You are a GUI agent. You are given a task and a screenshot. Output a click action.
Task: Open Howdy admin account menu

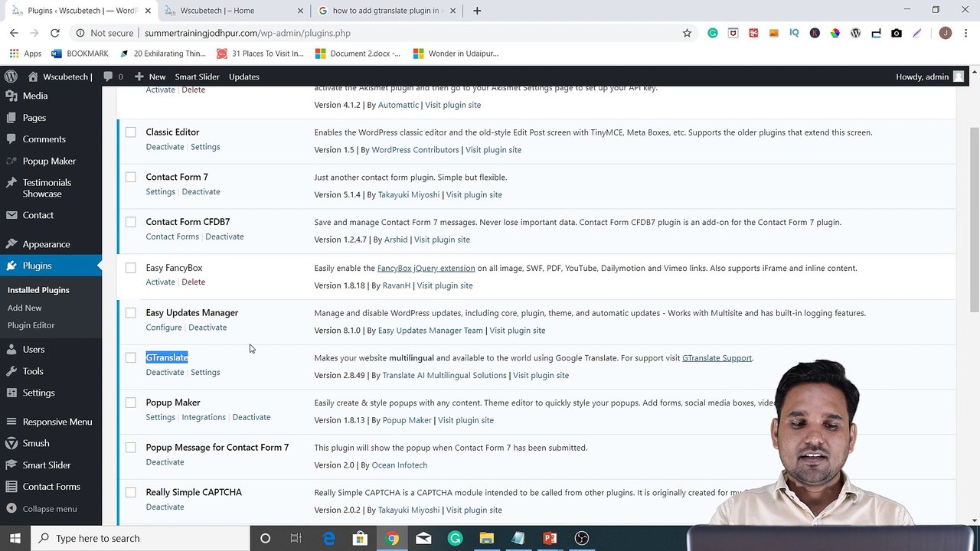[929, 77]
